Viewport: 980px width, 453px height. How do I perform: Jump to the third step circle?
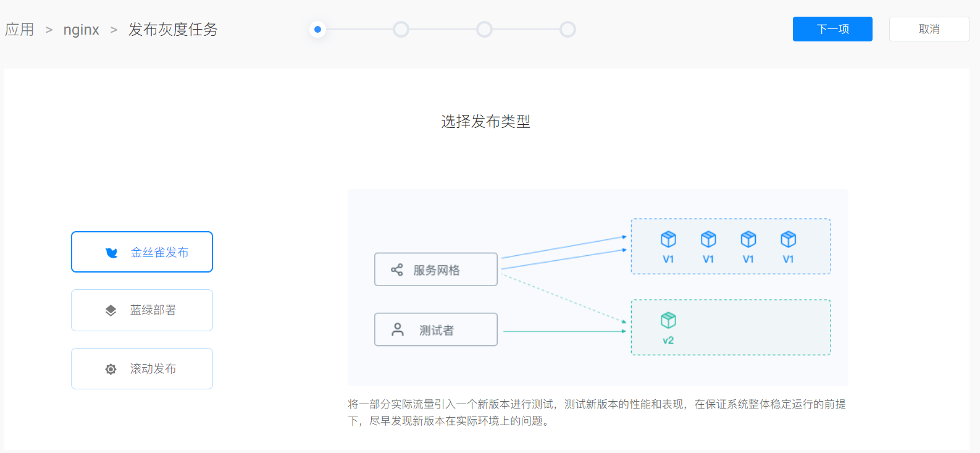484,29
